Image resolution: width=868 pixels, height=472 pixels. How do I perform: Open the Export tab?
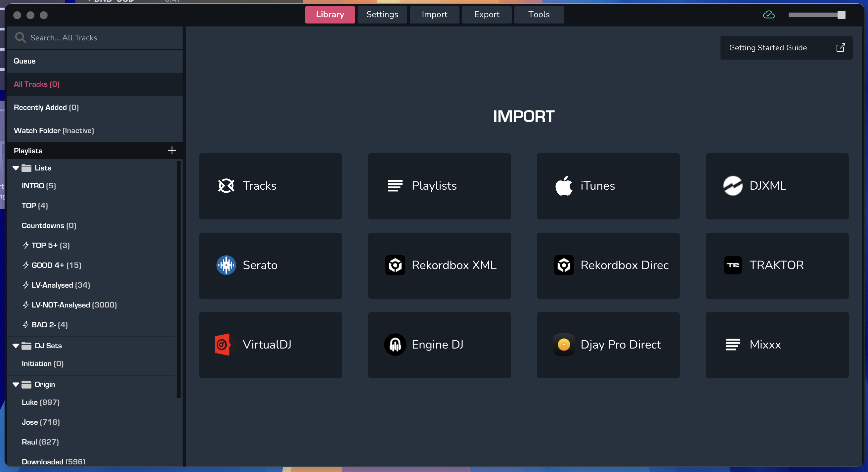[x=487, y=15]
